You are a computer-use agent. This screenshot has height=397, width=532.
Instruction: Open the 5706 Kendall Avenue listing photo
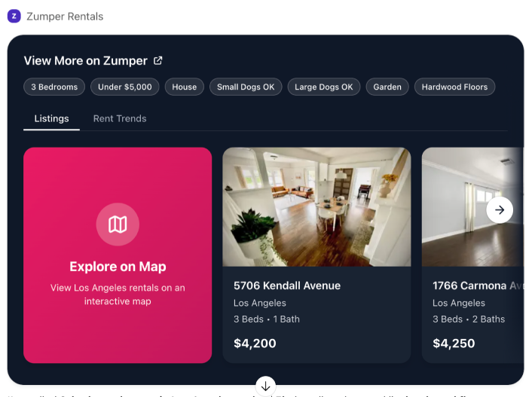[316, 206]
